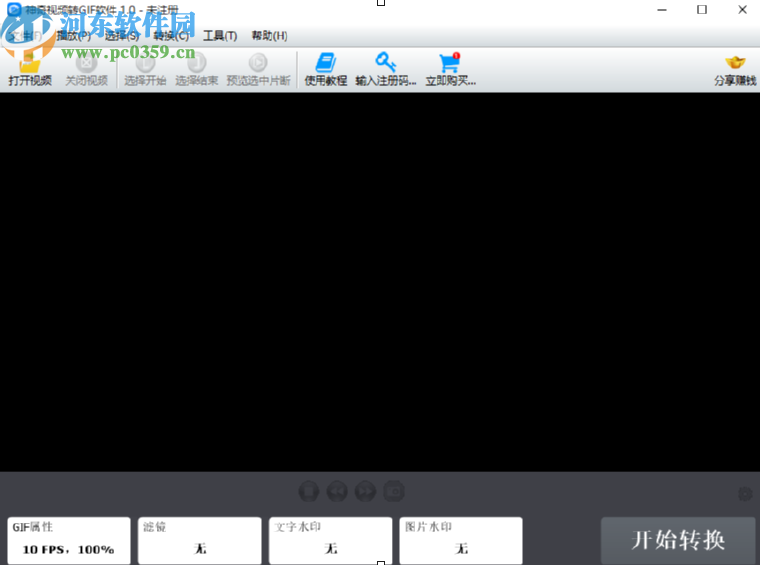Open the 滤镜 filter setting box
Viewport: 760px width, 565px height.
(200, 540)
